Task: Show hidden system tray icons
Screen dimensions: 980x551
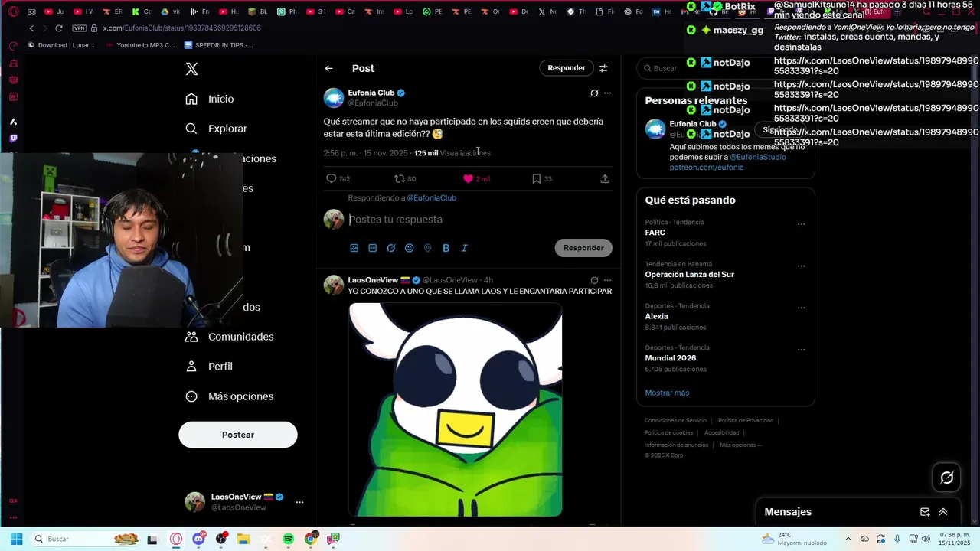Action: [850, 539]
